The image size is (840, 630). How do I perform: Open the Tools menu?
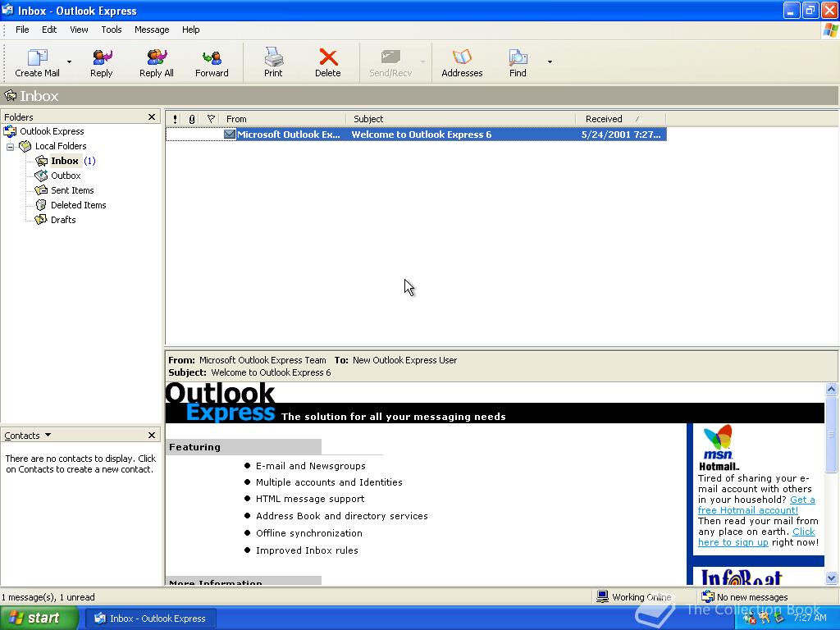(x=112, y=30)
